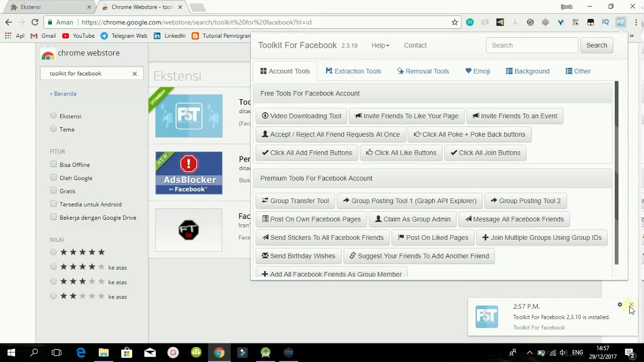The height and width of the screenshot is (362, 644).
Task: Switch to Removal Tools tab
Action: point(423,71)
